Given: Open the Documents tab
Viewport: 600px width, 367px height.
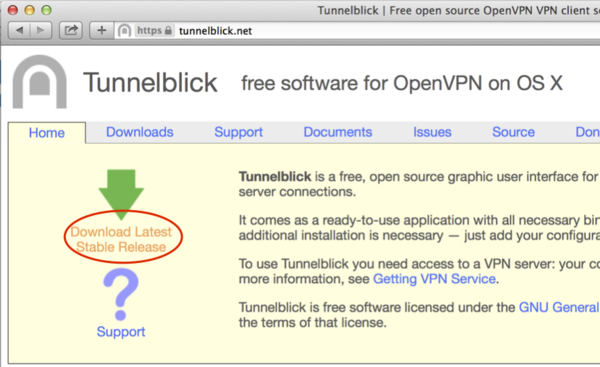Looking at the screenshot, I should pos(338,132).
